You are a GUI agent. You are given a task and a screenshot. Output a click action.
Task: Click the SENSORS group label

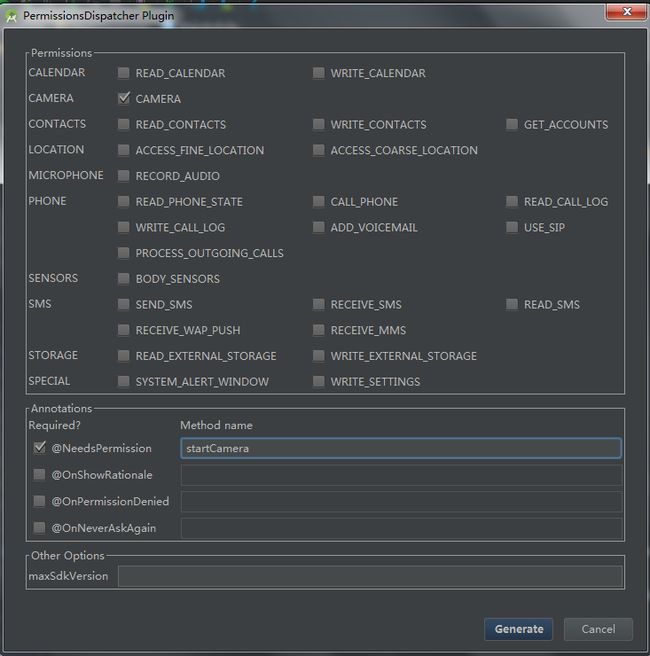coord(53,278)
